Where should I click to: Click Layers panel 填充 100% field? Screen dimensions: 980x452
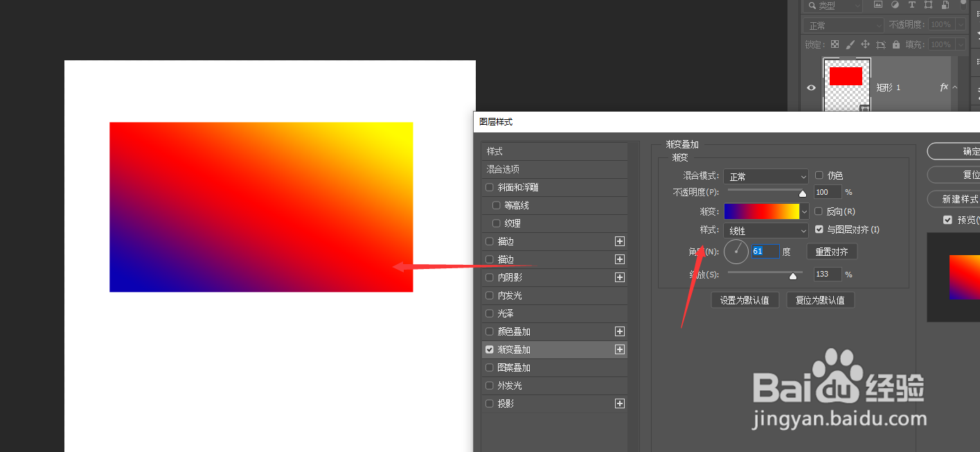click(x=941, y=44)
